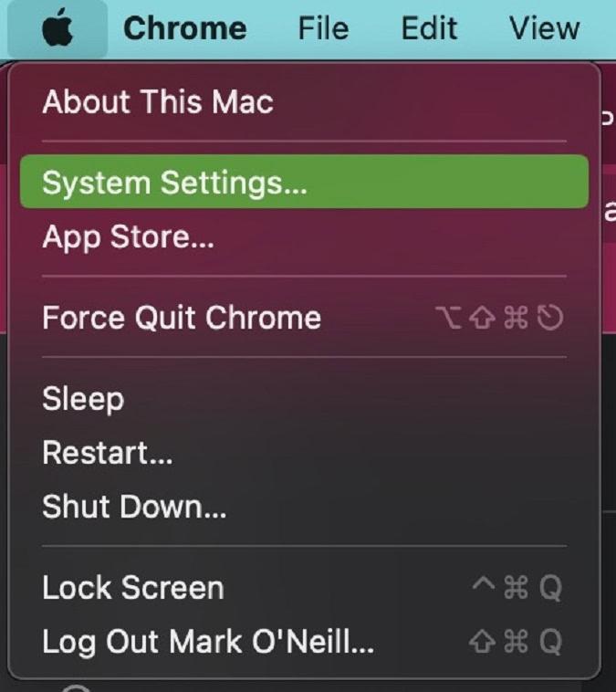
Task: Select the Restart option
Action: (107, 452)
